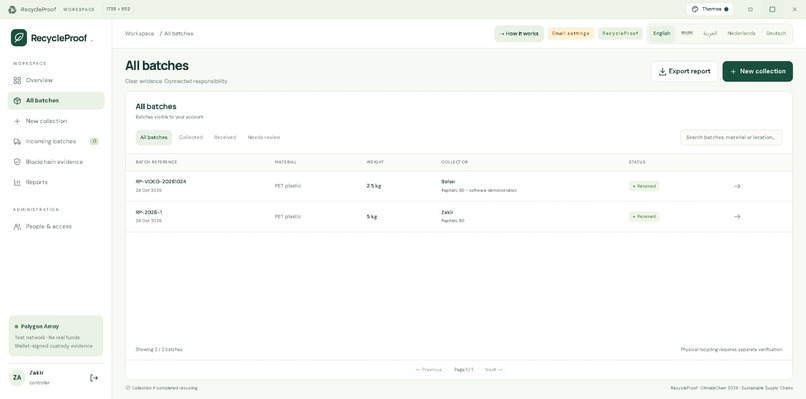This screenshot has height=399, width=806.
Task: Click the people icon beside People & access
Action: tap(17, 226)
